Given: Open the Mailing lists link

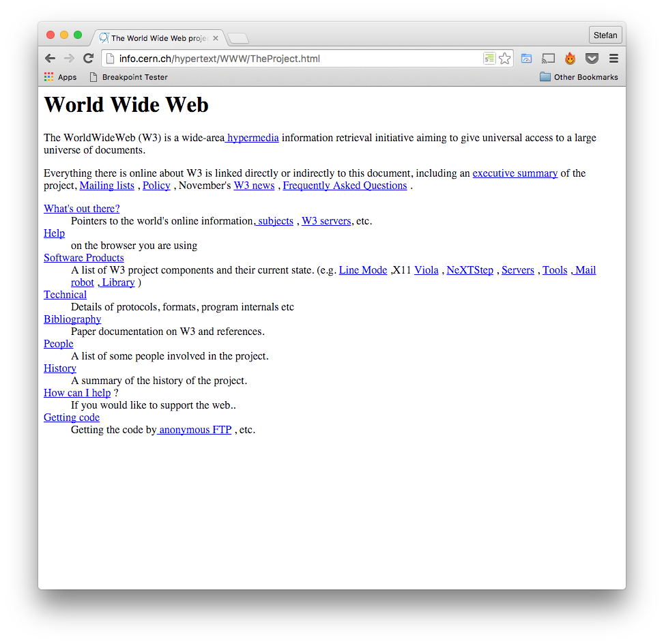Looking at the screenshot, I should coord(106,186).
